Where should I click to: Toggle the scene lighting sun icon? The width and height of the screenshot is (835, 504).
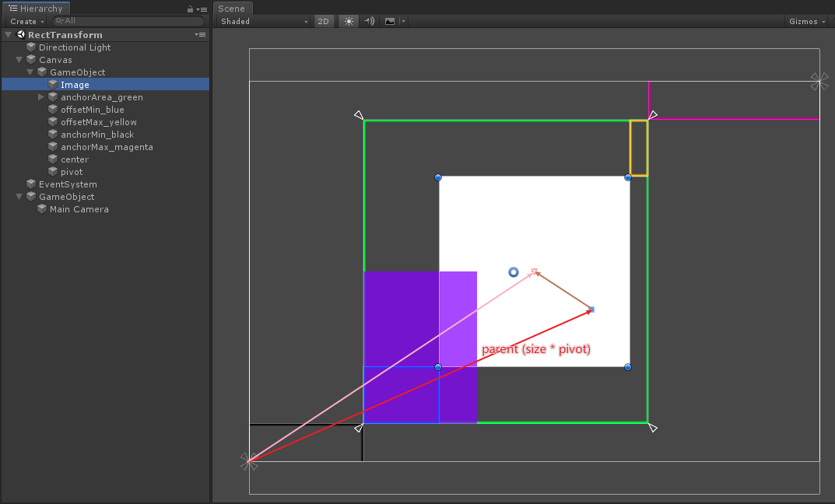(x=349, y=21)
